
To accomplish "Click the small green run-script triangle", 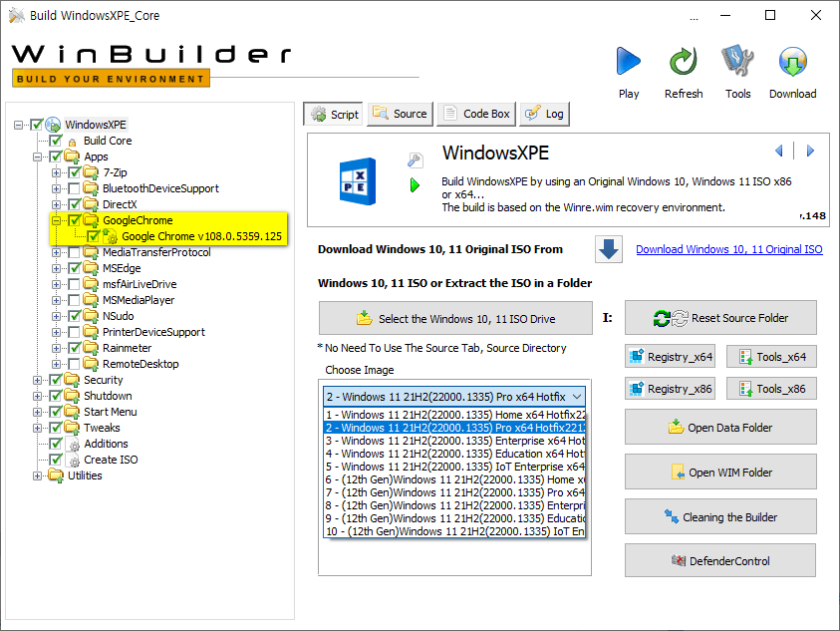I will click(x=415, y=185).
